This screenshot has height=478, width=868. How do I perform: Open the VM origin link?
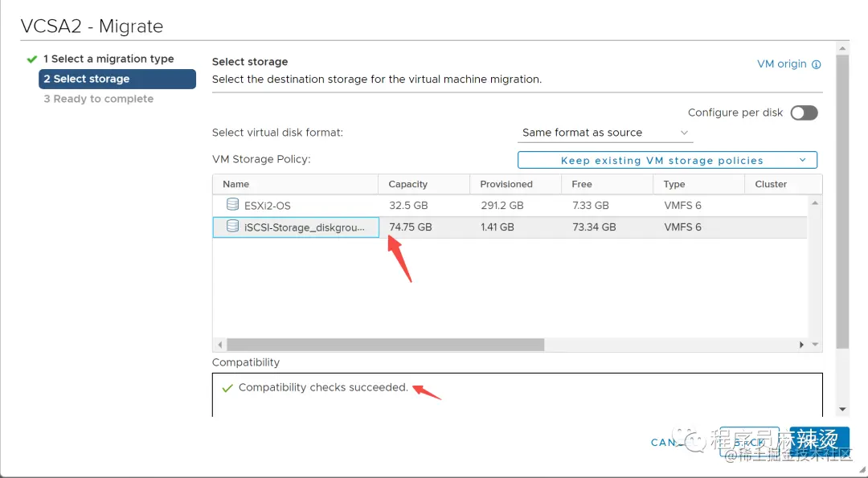coord(782,63)
